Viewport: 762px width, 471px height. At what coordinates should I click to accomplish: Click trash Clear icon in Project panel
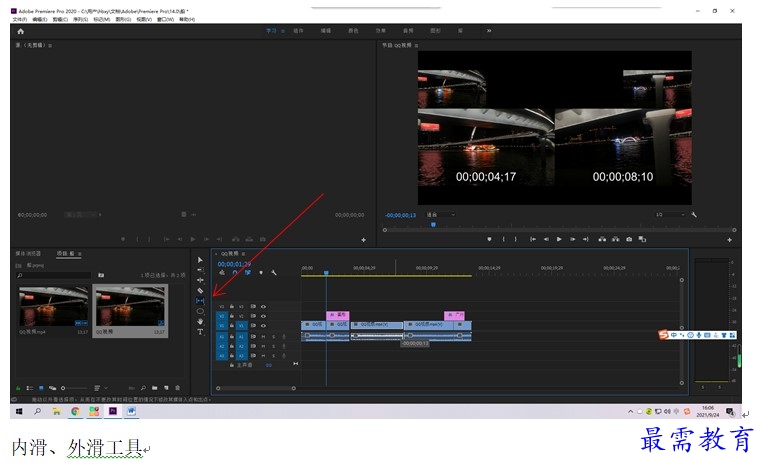click(177, 388)
